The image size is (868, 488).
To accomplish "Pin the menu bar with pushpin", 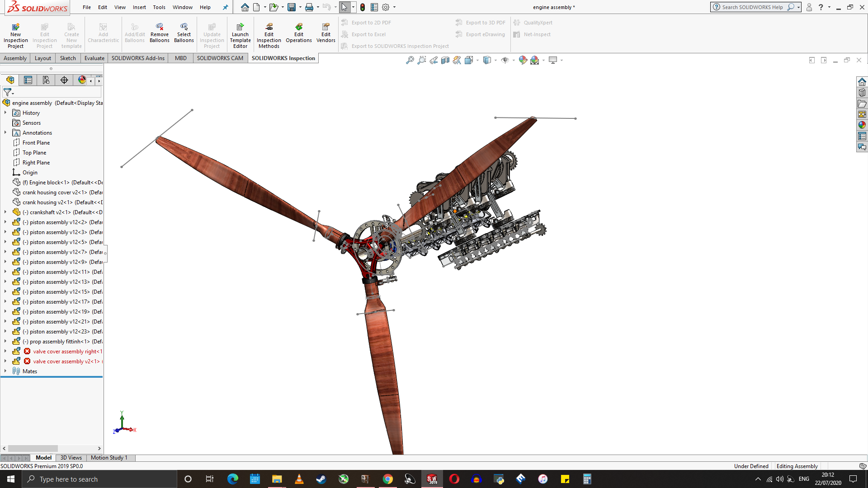I will [225, 7].
